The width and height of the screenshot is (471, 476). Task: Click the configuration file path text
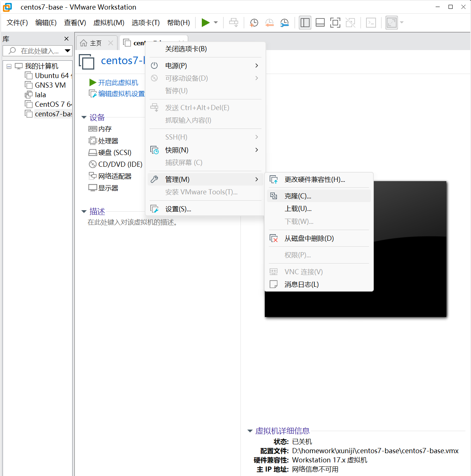click(x=375, y=451)
